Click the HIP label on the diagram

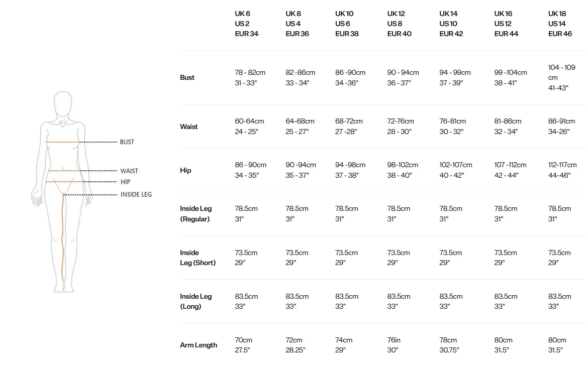126,182
